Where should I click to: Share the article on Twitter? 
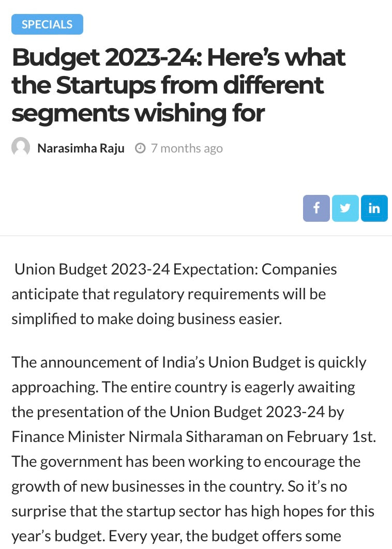click(x=345, y=208)
